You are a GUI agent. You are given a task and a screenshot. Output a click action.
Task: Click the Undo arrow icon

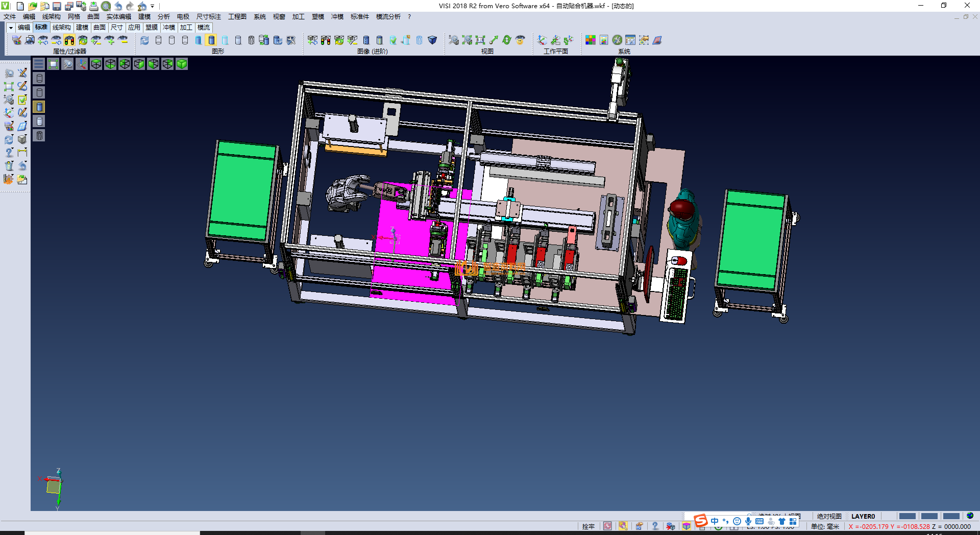point(118,6)
